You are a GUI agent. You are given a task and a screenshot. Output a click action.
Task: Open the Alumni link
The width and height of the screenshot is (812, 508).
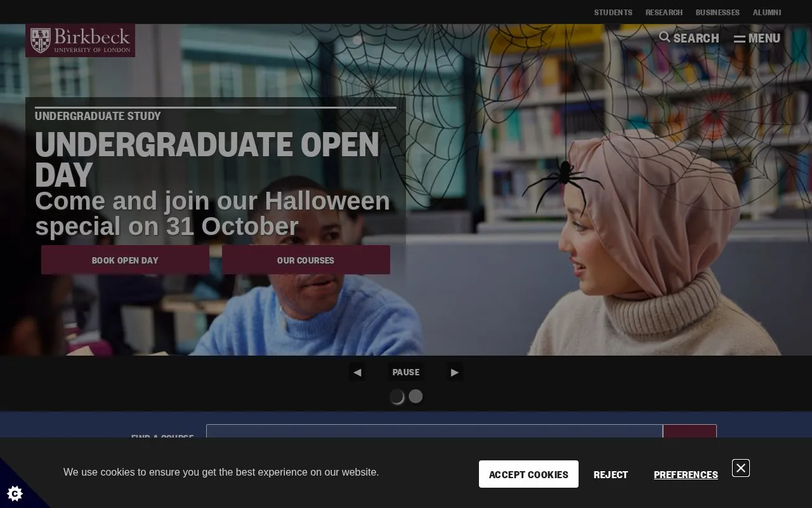(766, 12)
